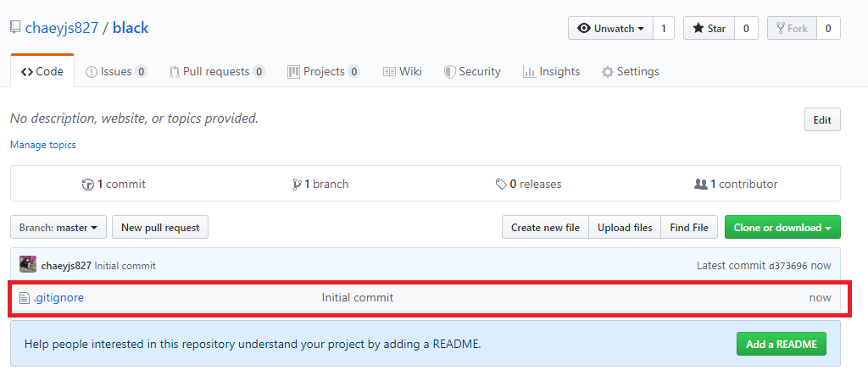The width and height of the screenshot is (868, 392).
Task: Open the Security tab
Action: (472, 71)
